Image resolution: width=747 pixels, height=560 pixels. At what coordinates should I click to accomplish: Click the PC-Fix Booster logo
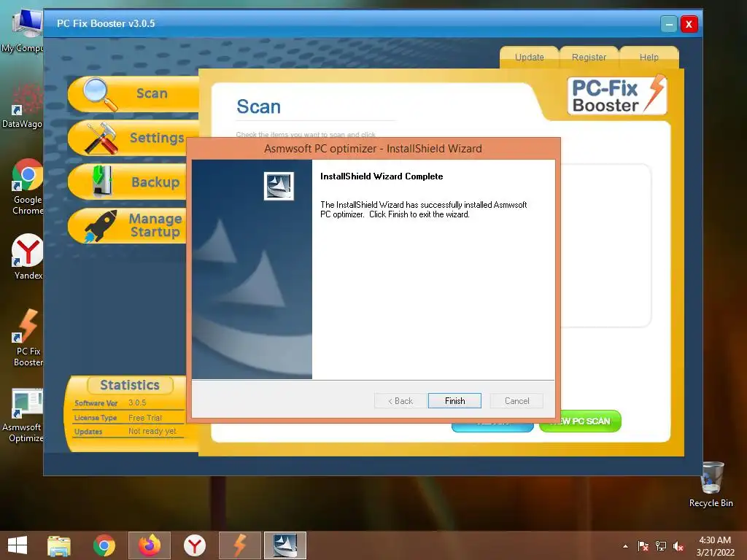point(617,95)
